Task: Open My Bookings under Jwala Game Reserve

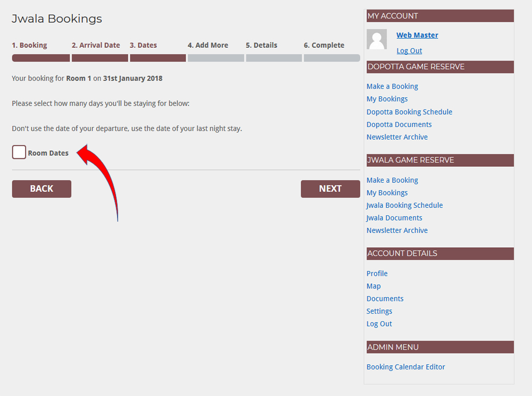Action: [387, 192]
